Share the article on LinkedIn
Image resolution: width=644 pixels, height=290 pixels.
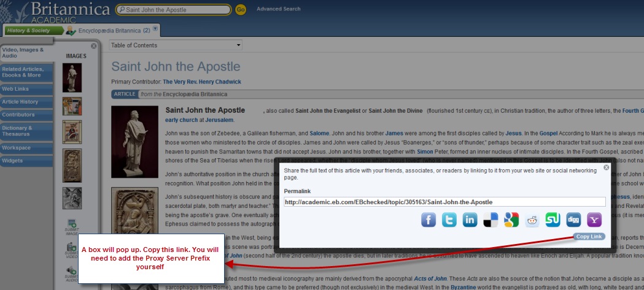click(470, 220)
